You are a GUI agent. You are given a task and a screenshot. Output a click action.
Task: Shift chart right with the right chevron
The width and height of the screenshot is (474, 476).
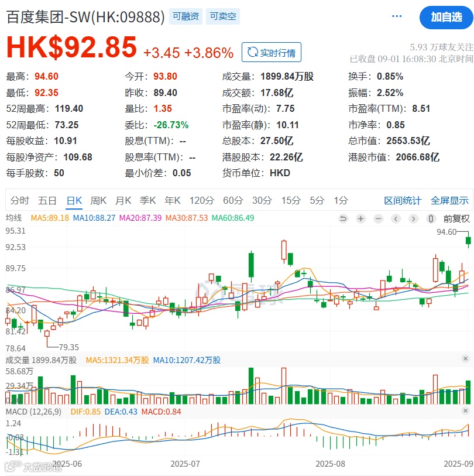413,218
